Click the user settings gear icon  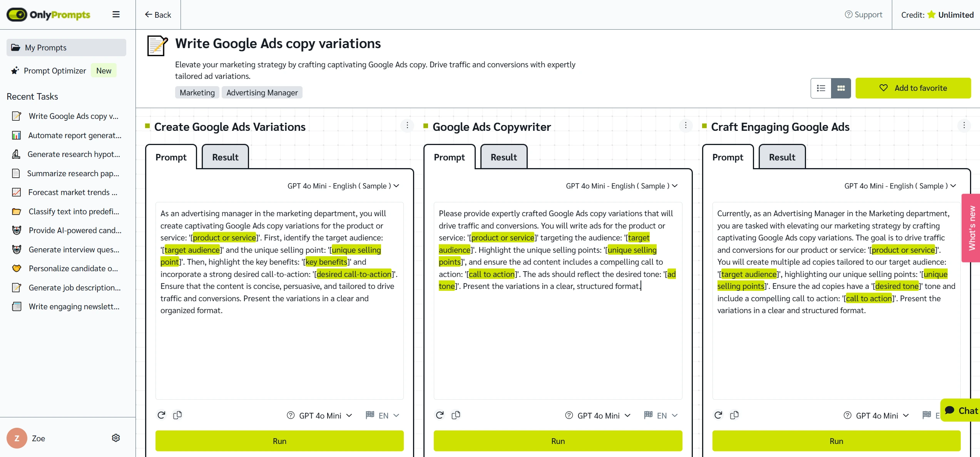pyautogui.click(x=116, y=438)
